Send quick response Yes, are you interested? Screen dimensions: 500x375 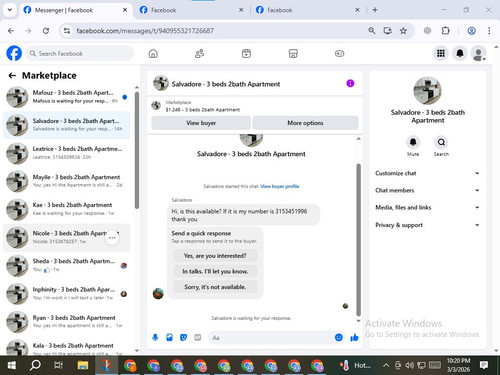point(215,256)
